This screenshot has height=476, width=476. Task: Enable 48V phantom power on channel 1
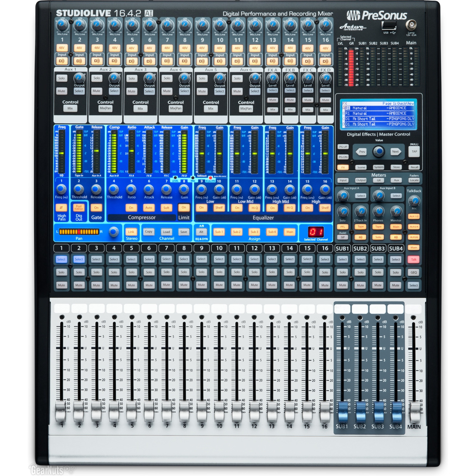coord(62,48)
